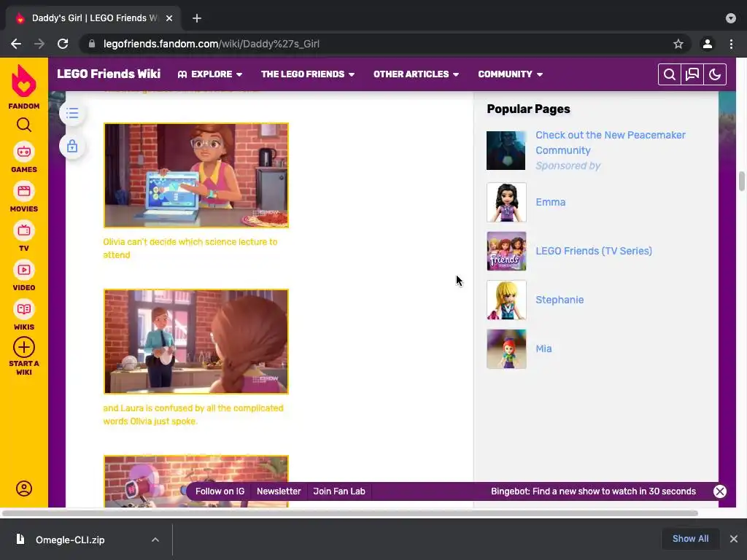Click Follow on IG
The image size is (747, 560).
pos(220,491)
